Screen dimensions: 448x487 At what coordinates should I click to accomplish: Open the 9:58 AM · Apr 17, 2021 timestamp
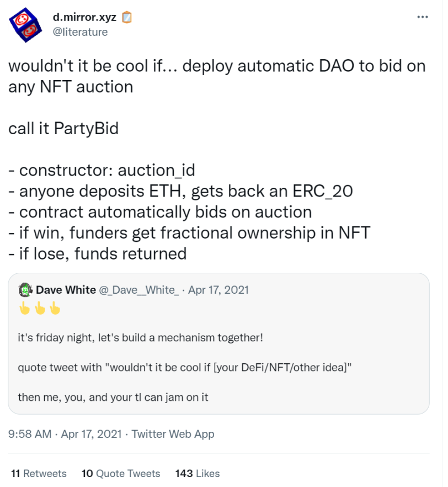coord(65,434)
